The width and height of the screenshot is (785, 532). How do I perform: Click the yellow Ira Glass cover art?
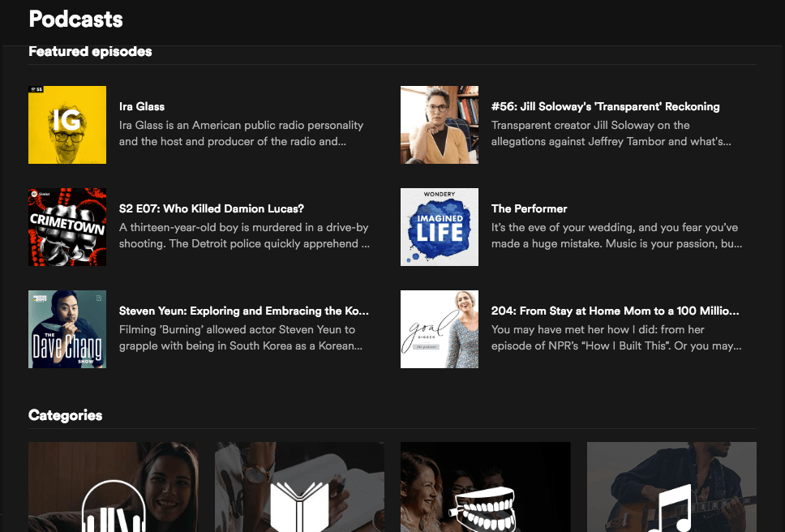tap(67, 125)
